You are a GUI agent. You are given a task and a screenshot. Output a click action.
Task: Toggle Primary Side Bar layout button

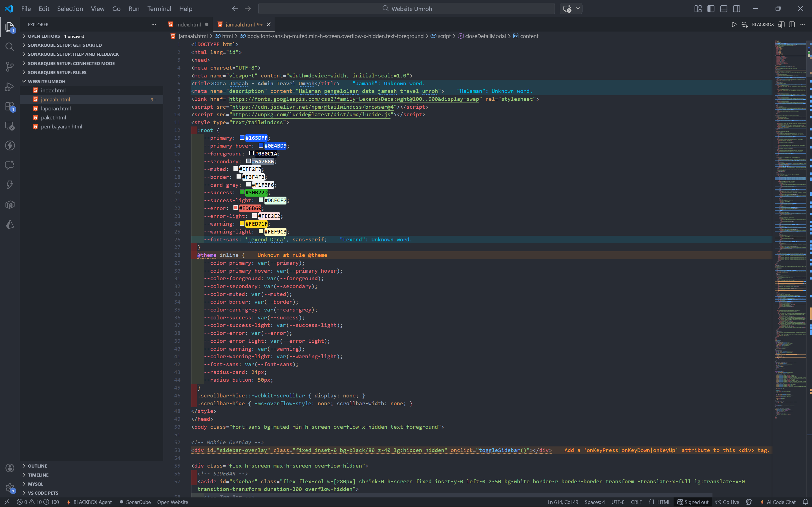point(711,9)
